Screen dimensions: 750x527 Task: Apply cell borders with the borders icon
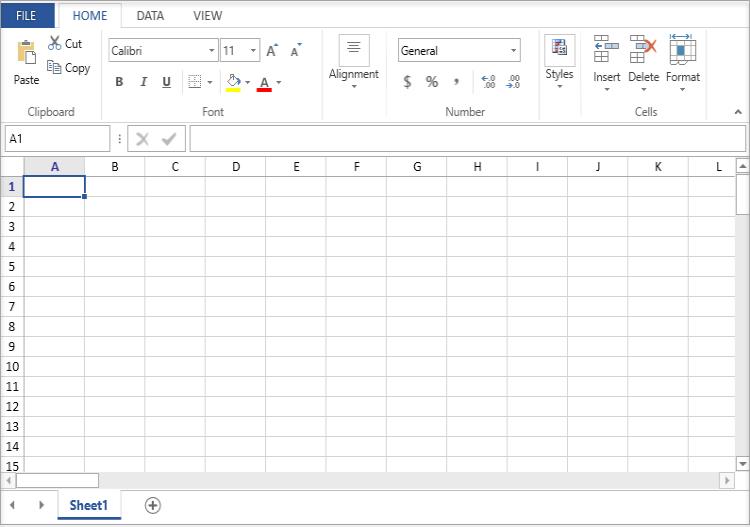tap(195, 82)
